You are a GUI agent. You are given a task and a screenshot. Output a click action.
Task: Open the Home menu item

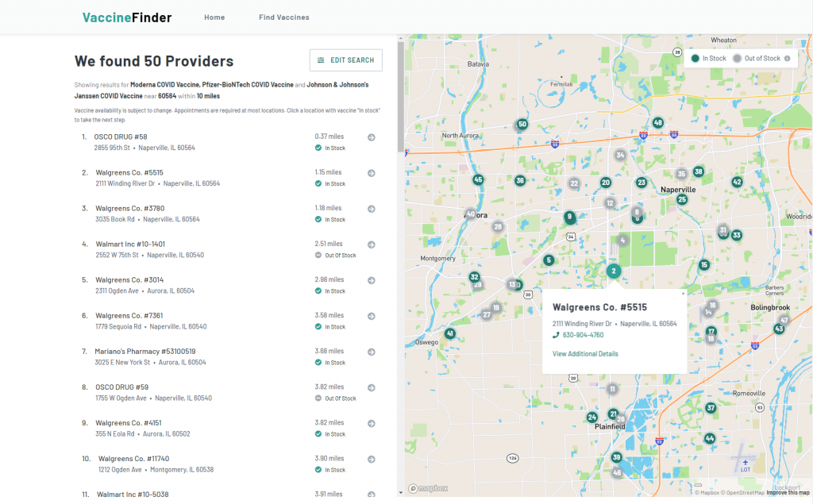[214, 17]
